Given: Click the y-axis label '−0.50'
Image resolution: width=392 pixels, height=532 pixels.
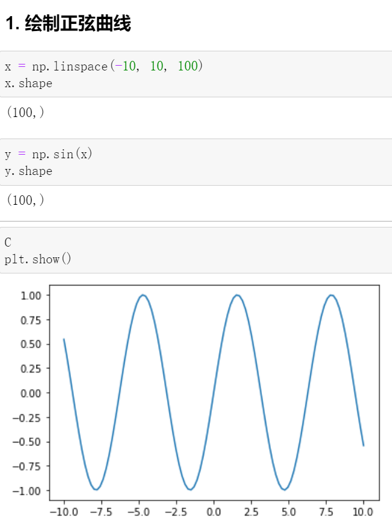Looking at the screenshot, I should 27,442.
